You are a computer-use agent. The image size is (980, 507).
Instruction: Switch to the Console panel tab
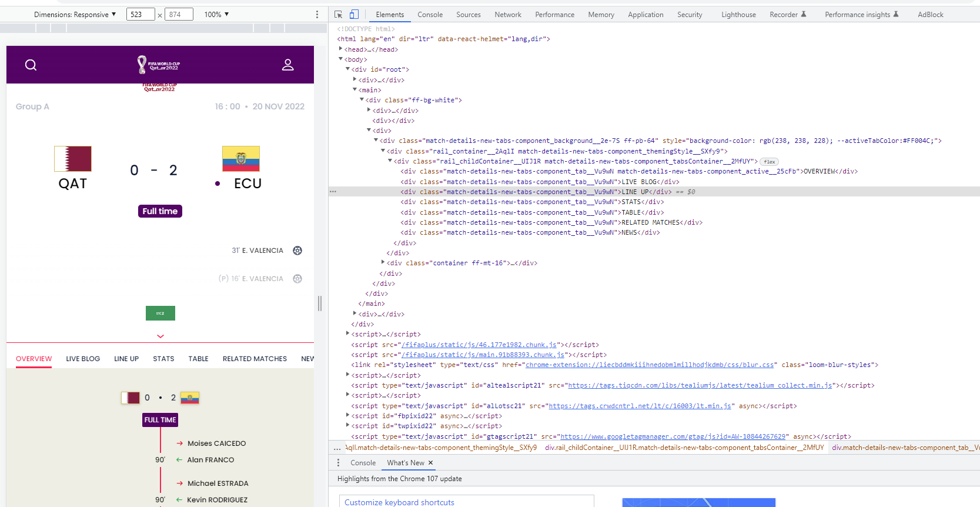click(430, 15)
